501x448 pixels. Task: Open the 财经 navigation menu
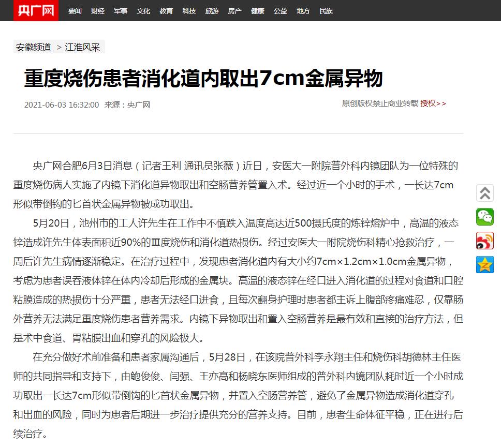coord(98,11)
